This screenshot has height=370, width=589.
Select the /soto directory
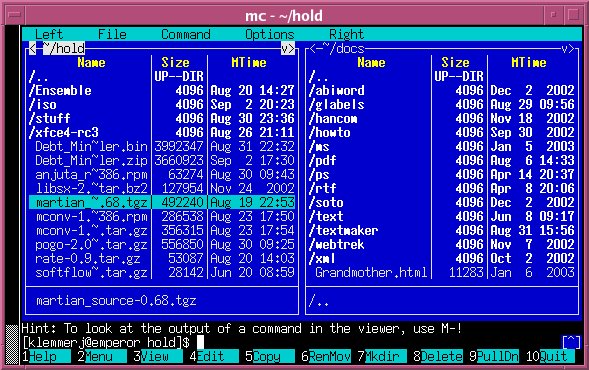click(442, 202)
